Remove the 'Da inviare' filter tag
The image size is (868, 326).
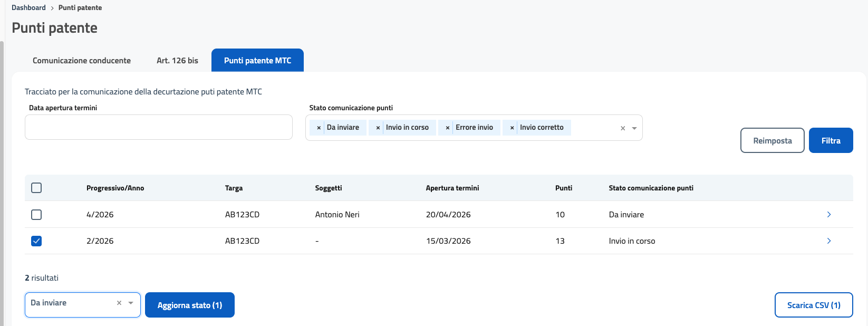(319, 128)
